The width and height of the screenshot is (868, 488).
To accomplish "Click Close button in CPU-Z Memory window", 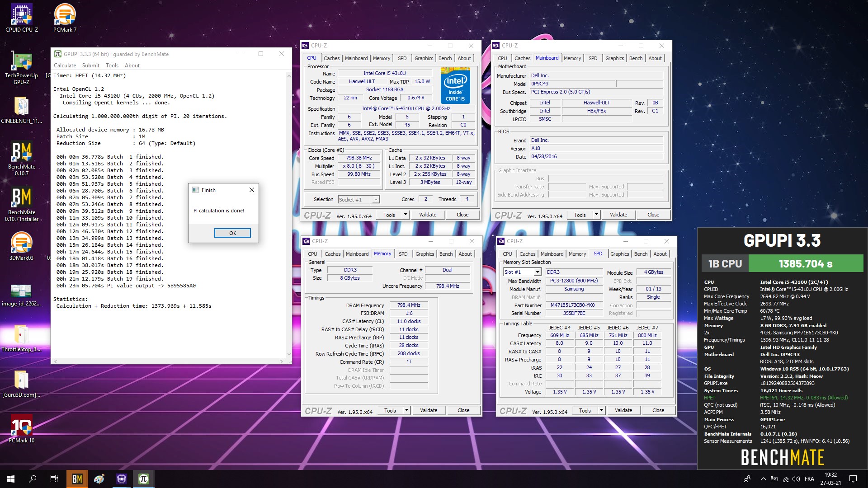I will [x=463, y=410].
